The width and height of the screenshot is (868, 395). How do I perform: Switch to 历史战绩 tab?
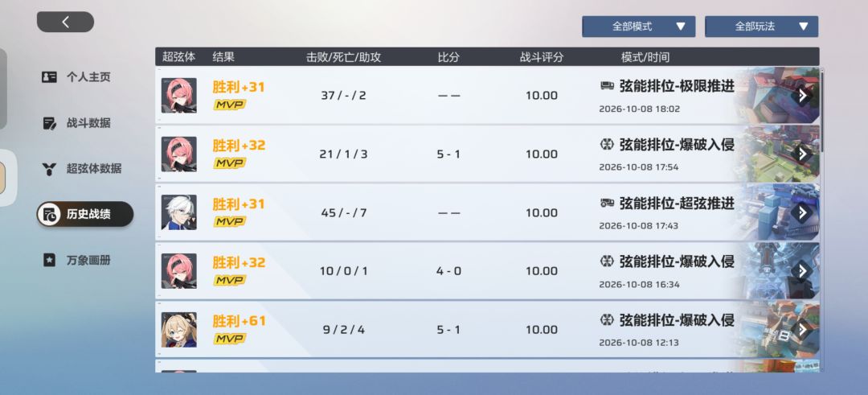85,215
